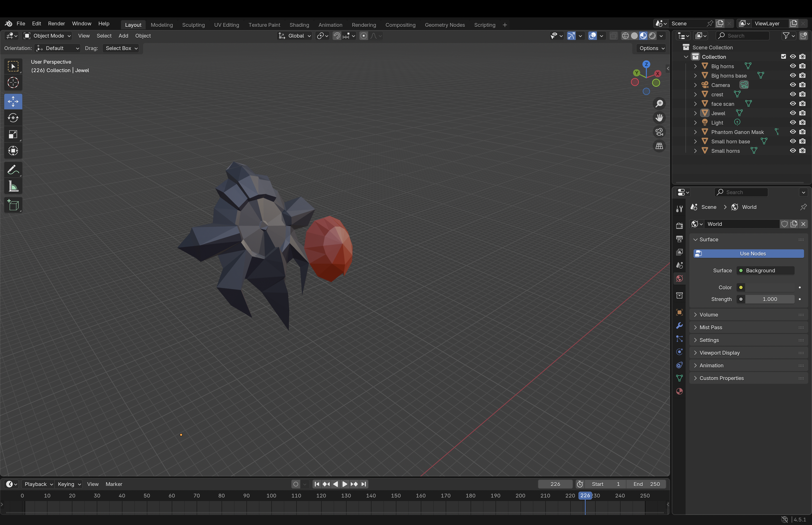The width and height of the screenshot is (812, 525).
Task: Open Orientation Default dropdown
Action: [57, 48]
